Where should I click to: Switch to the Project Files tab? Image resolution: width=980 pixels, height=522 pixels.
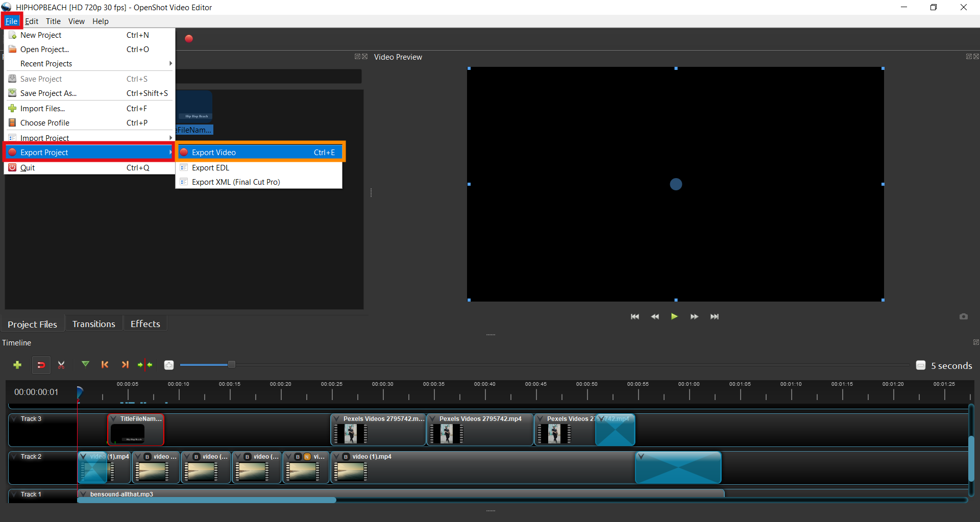click(x=33, y=324)
